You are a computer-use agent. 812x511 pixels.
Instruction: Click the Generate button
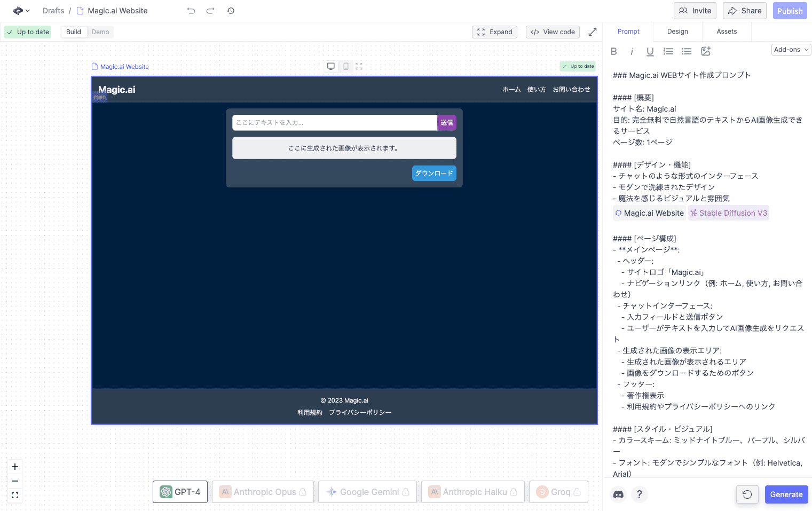(786, 494)
